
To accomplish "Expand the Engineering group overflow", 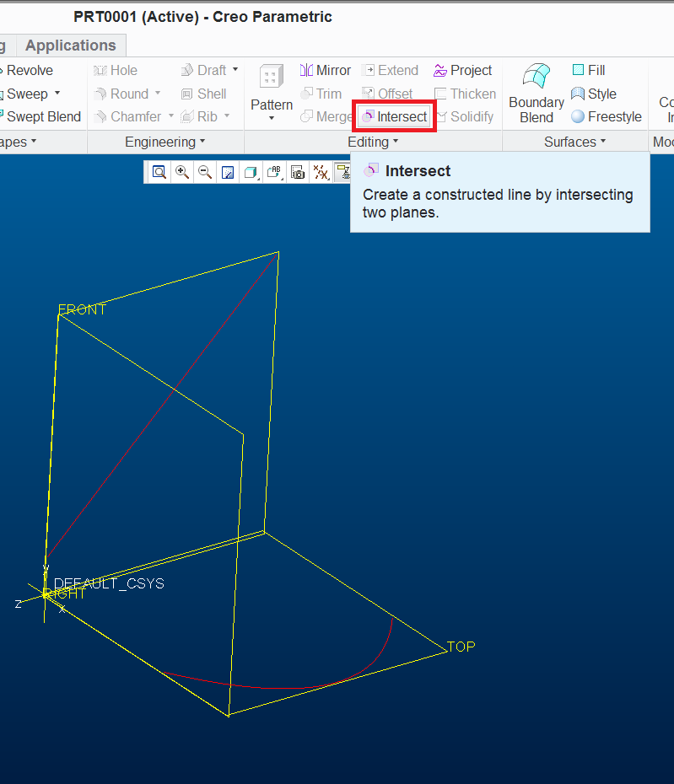I will (165, 142).
